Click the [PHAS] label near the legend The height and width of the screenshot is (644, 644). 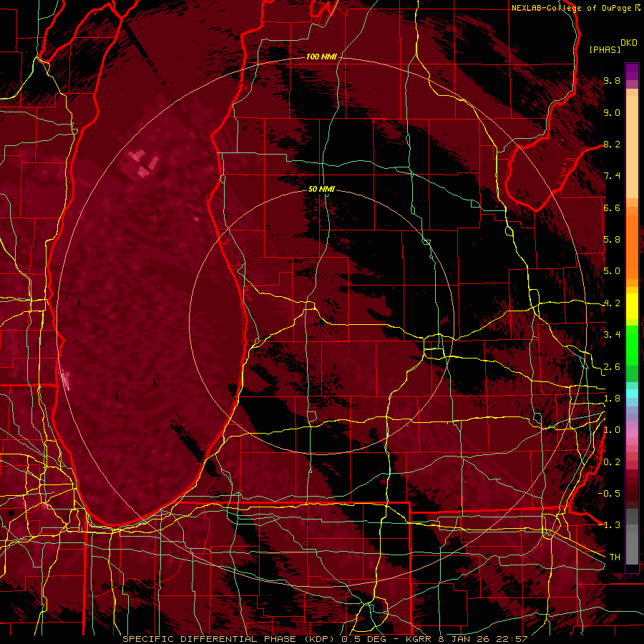[605, 49]
